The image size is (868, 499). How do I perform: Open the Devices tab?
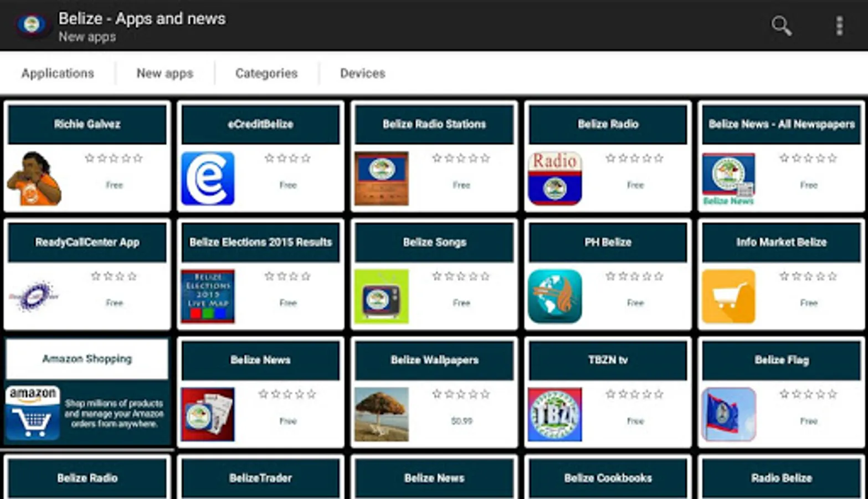pyautogui.click(x=363, y=73)
